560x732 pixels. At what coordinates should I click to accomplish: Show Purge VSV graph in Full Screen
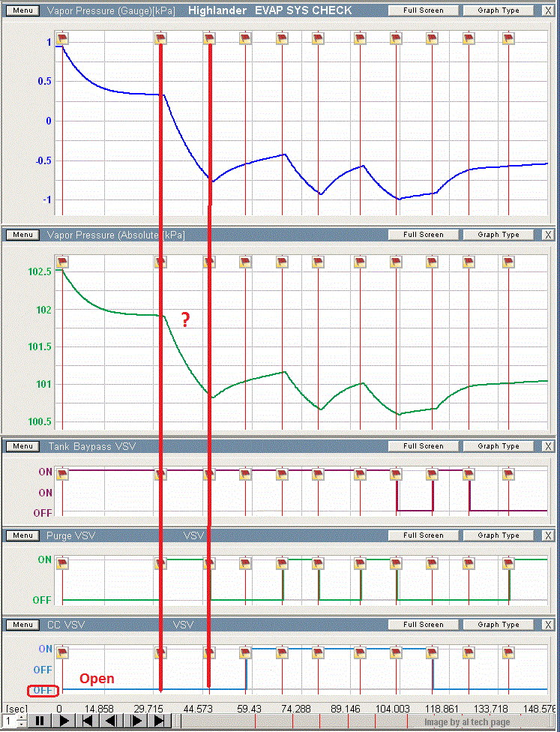[424, 535]
